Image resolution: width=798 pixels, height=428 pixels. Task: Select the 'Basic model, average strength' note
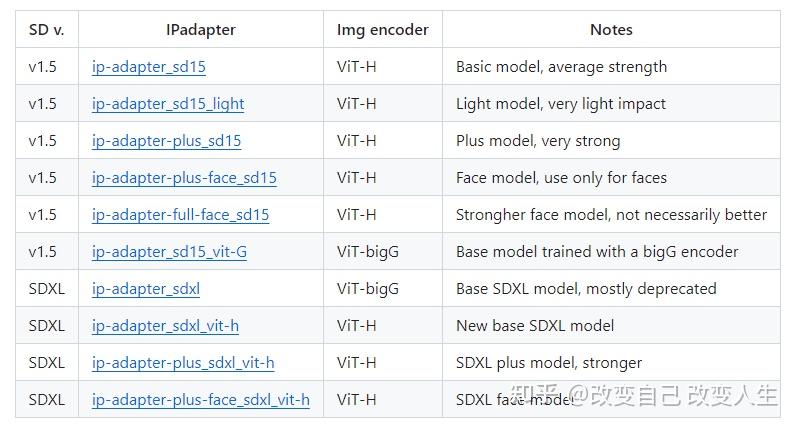click(561, 67)
